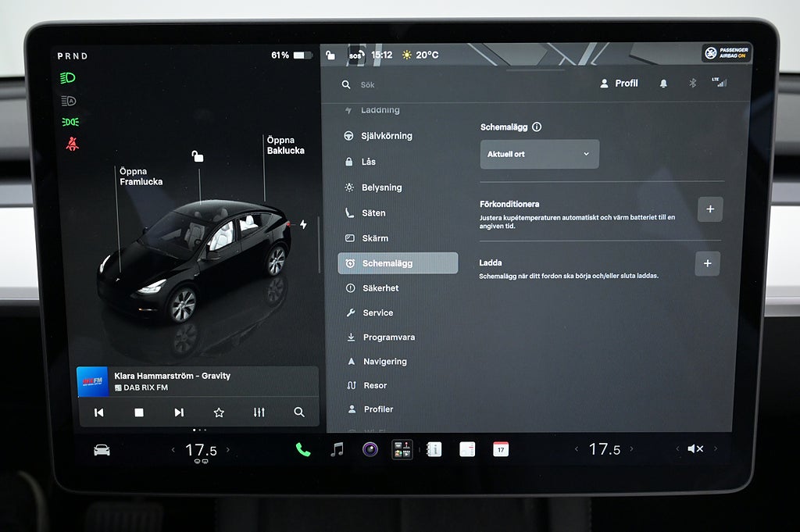Open the calendar app showing 17
This screenshot has height=532, width=800.
coord(501,449)
